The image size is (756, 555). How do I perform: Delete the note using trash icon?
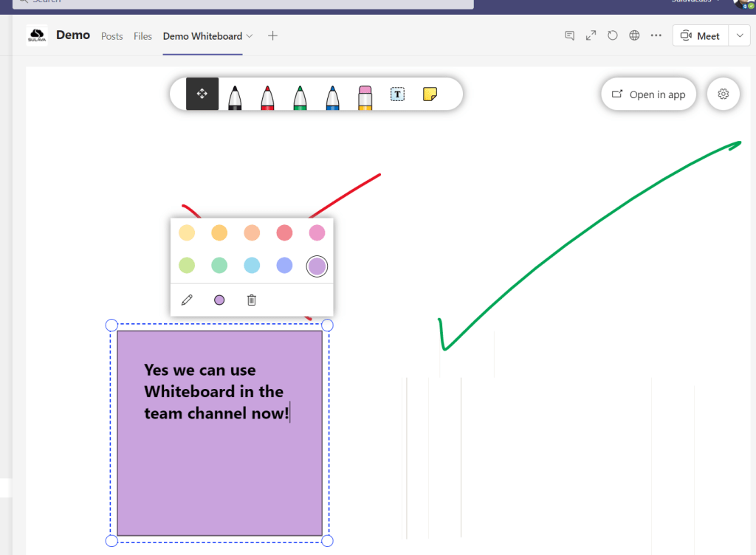coord(252,300)
